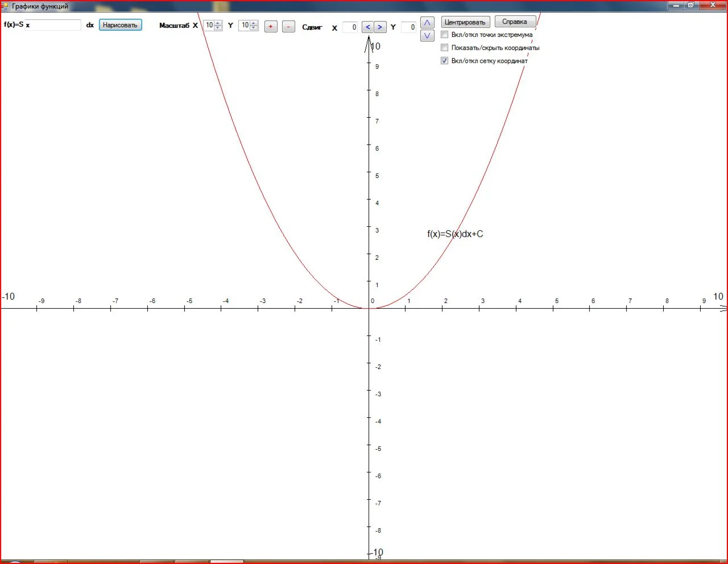Click the Сдвиг X offset field
Screen dimensions: 728x564
[x=350, y=27]
